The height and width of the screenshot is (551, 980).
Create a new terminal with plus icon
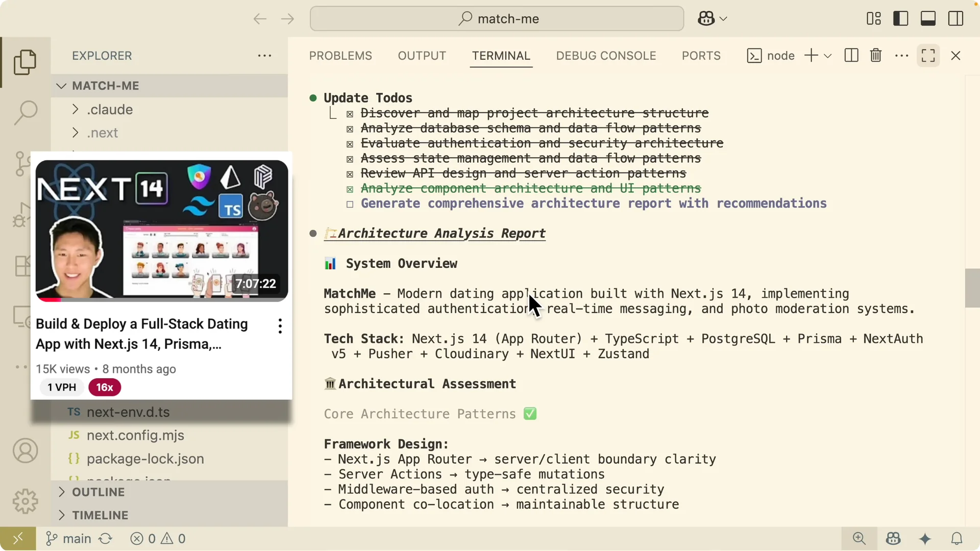pyautogui.click(x=811, y=56)
